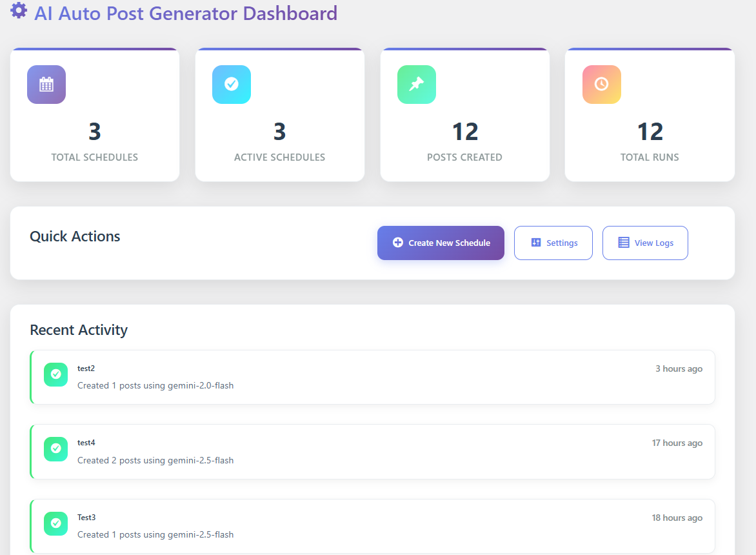The width and height of the screenshot is (756, 555).
Task: Click the green success icon for test4
Action: click(56, 449)
